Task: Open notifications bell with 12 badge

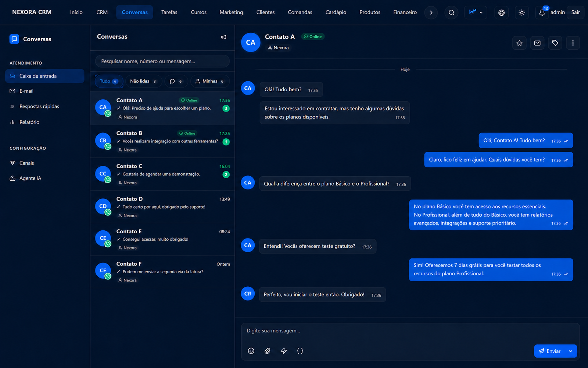Action: [x=542, y=13]
